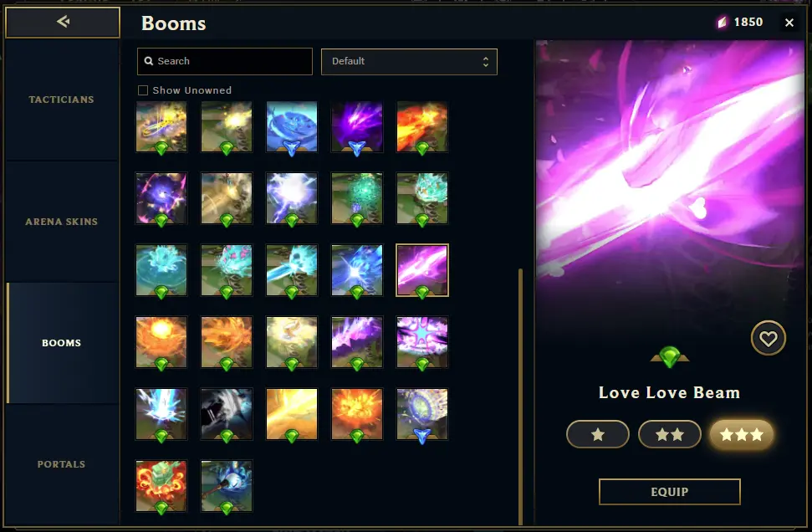Click the sort dropdown arrows
The width and height of the screenshot is (812, 532).
click(485, 62)
